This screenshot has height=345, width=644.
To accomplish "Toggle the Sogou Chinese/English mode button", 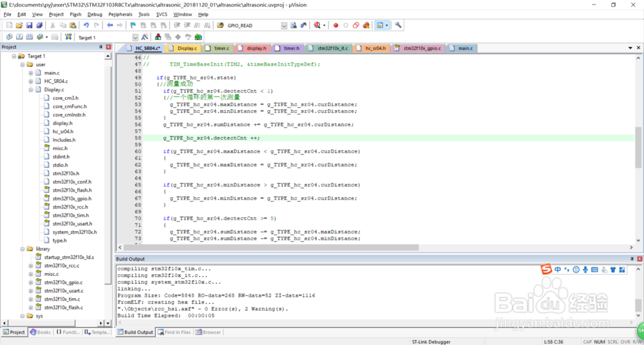I will pos(558,270).
